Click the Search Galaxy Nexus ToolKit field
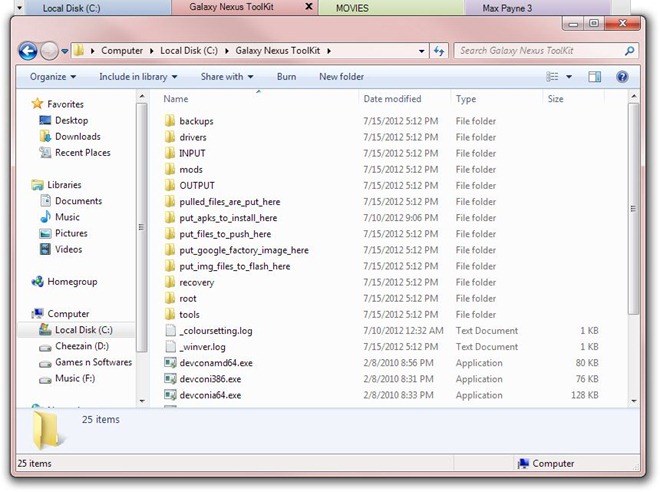 [x=540, y=50]
